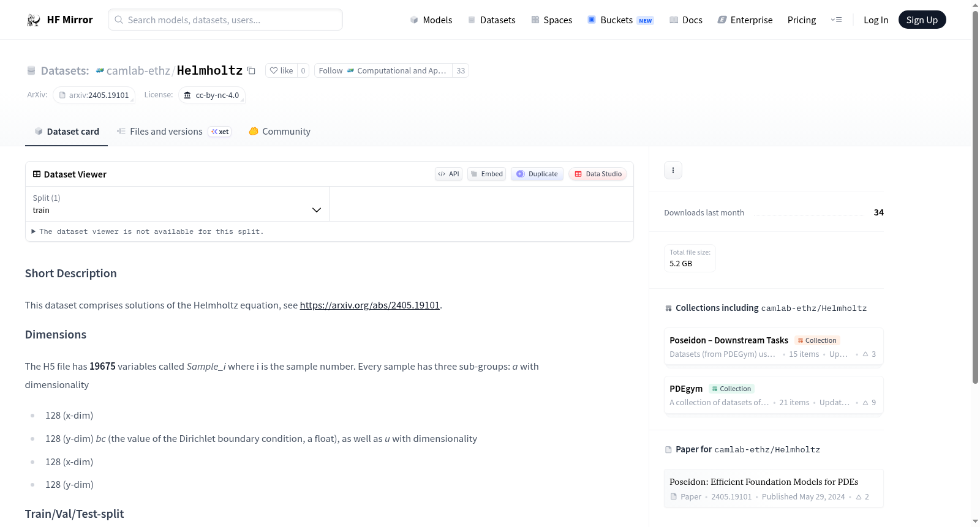Click the like count 0 badge
Viewport: 980px width, 527px height.
click(303, 70)
